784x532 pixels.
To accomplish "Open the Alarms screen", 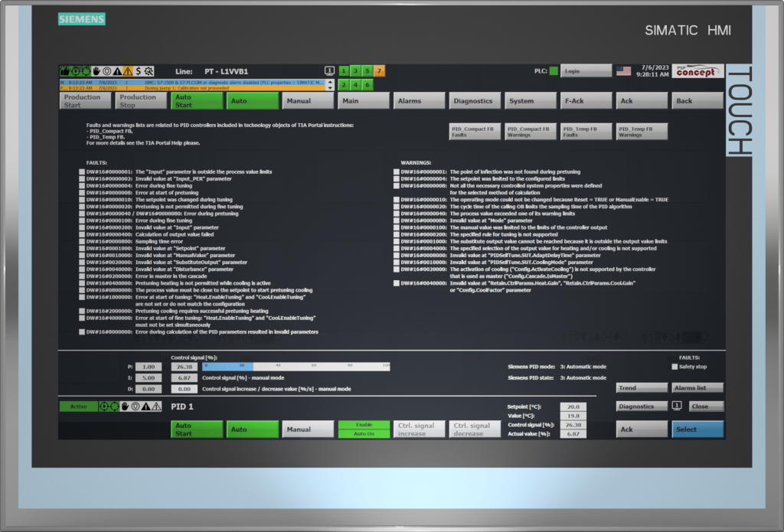I will [x=419, y=100].
